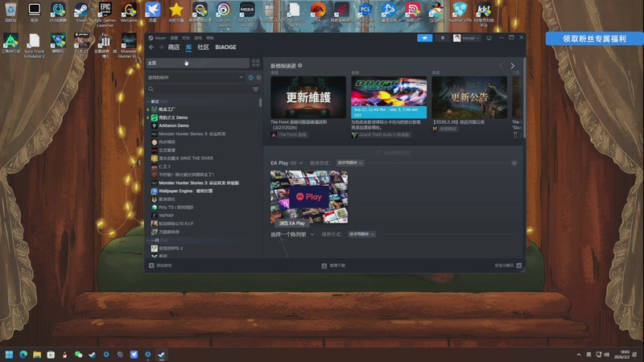Screen dimensions: 644x362
Task: Click the add a game button
Action: (160, 265)
